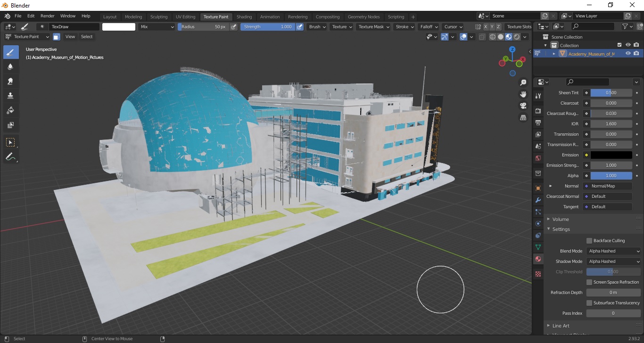Screen dimensions: 644x343
Task: Switch to the Geometry Nodes workspace tab
Action: click(x=363, y=17)
